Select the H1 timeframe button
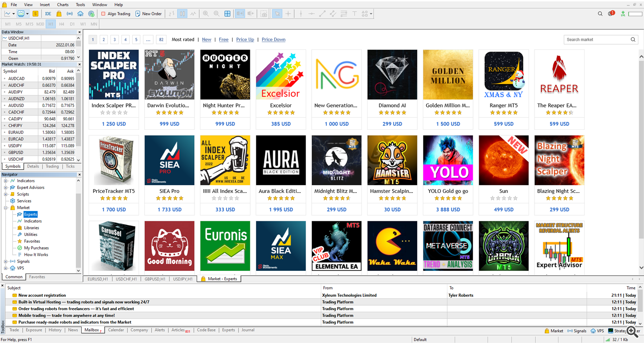Viewport: 644px width, 343px height. (x=51, y=24)
